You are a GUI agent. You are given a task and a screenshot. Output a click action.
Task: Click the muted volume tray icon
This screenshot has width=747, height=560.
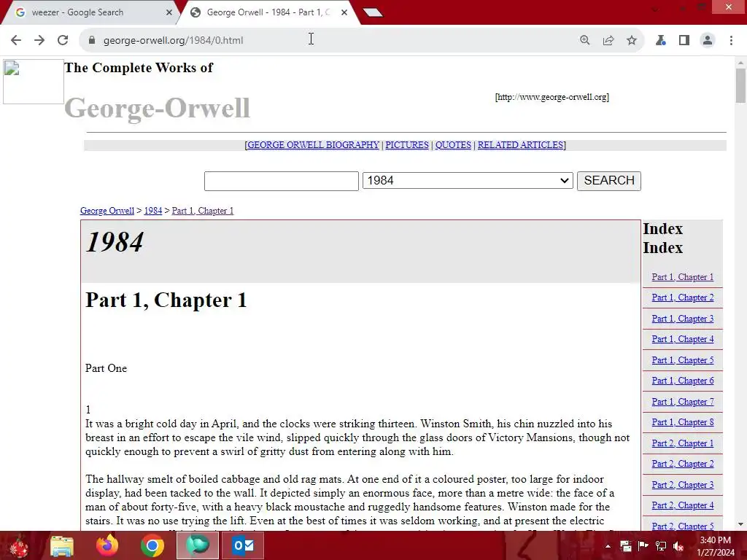(678, 546)
